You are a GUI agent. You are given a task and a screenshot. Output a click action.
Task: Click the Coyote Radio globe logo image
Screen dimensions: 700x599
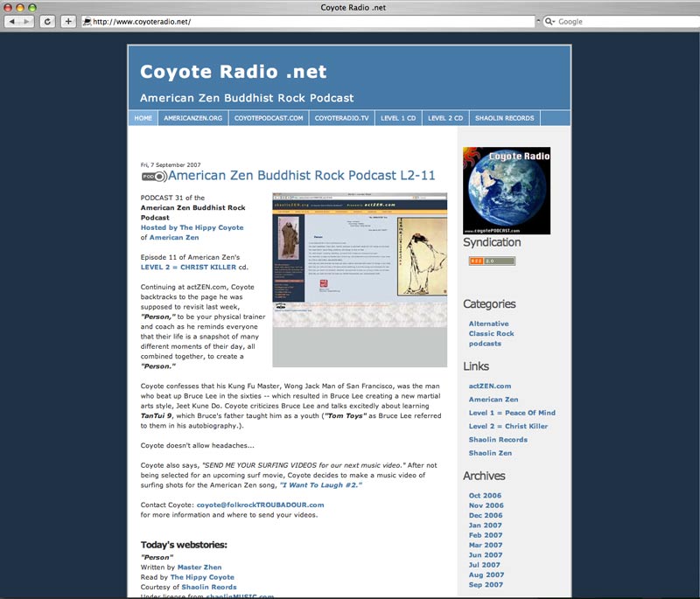point(507,191)
